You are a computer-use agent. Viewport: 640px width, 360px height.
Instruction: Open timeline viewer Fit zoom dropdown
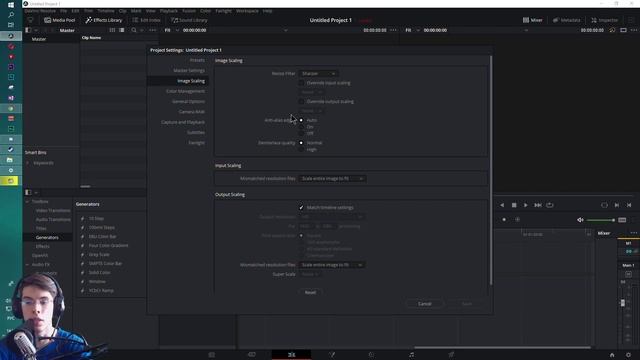click(x=412, y=30)
